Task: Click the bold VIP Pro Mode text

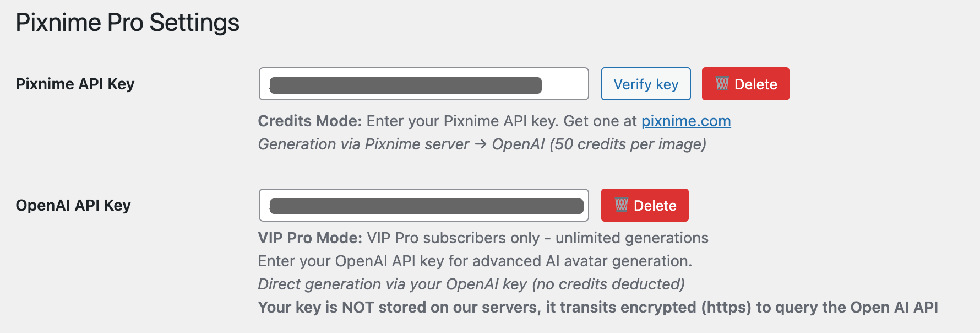Action: point(311,238)
